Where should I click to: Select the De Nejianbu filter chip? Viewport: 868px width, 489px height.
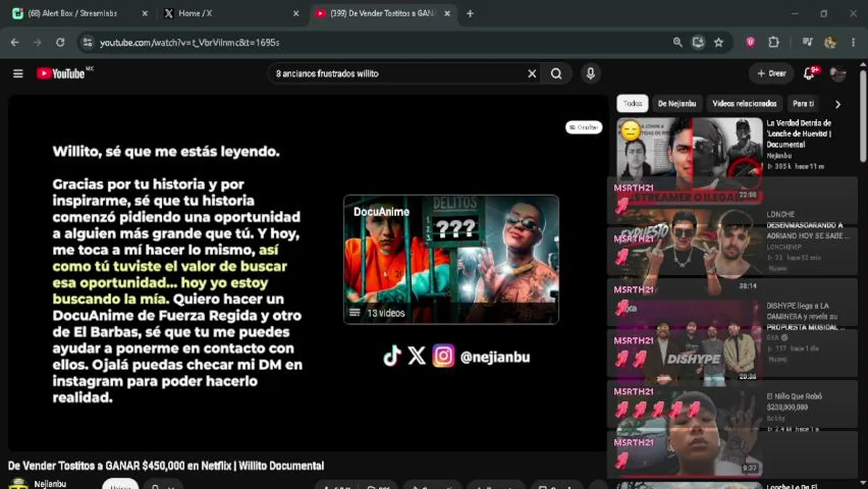pyautogui.click(x=676, y=103)
